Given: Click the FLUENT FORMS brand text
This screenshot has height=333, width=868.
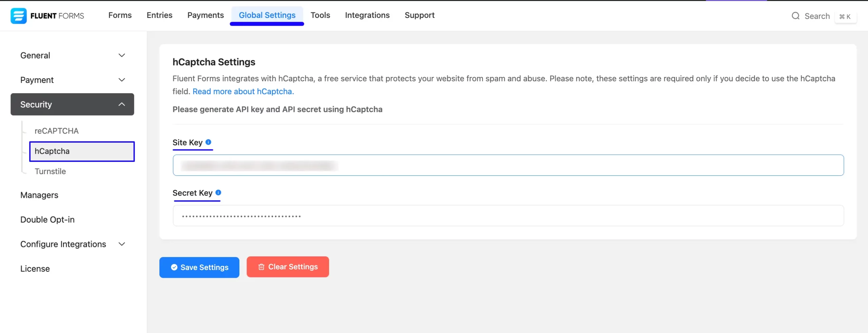Looking at the screenshot, I should click(x=57, y=16).
